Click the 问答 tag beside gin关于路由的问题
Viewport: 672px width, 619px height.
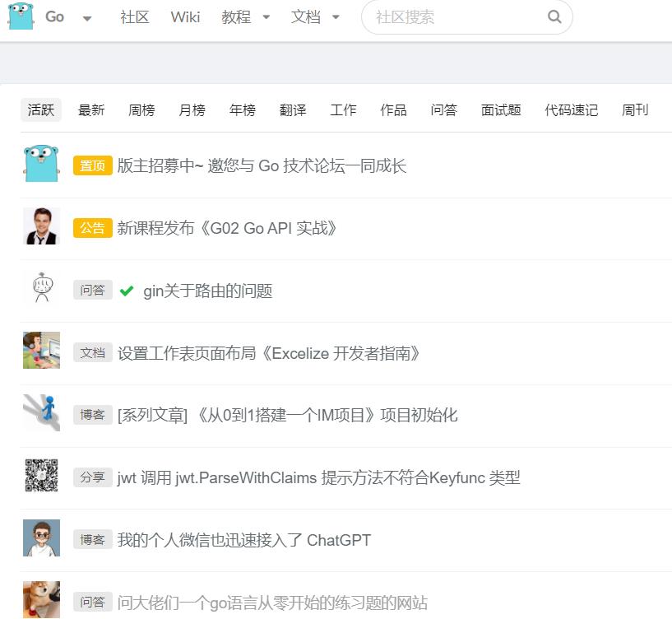(x=93, y=290)
